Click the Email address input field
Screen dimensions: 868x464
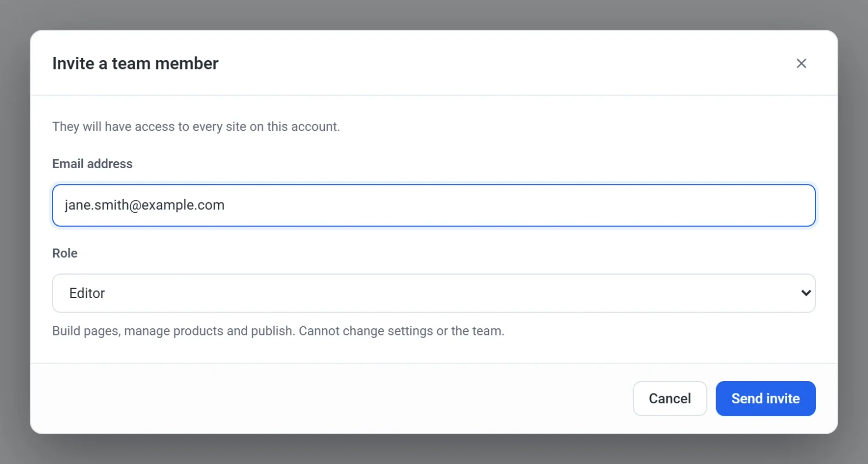(434, 205)
